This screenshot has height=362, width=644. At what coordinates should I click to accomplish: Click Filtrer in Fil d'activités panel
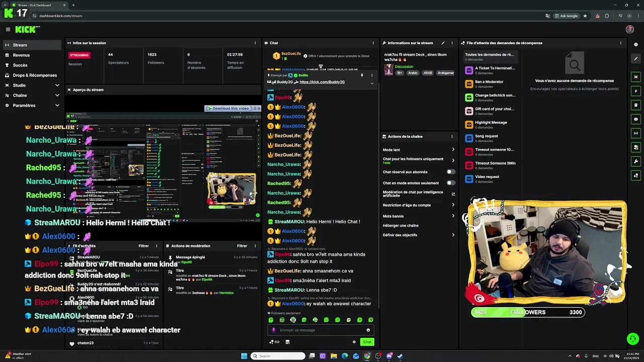tap(143, 246)
